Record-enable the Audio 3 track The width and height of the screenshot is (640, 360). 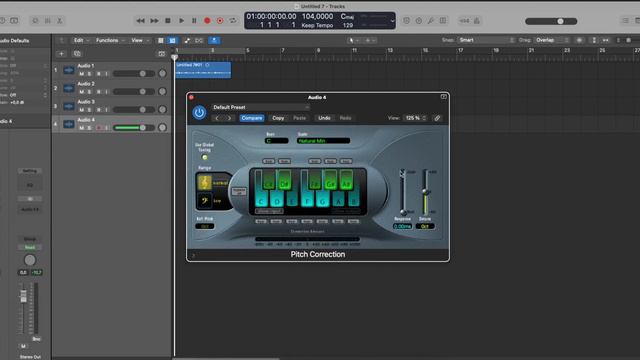point(98,110)
